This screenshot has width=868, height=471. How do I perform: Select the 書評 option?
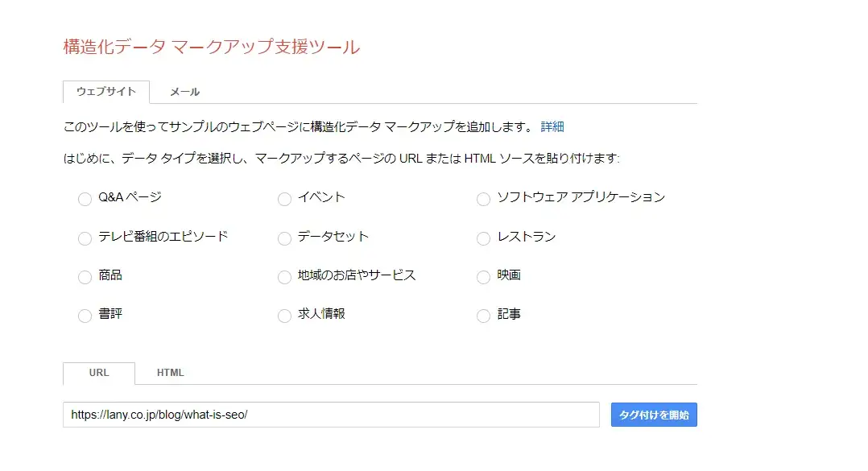tap(85, 315)
